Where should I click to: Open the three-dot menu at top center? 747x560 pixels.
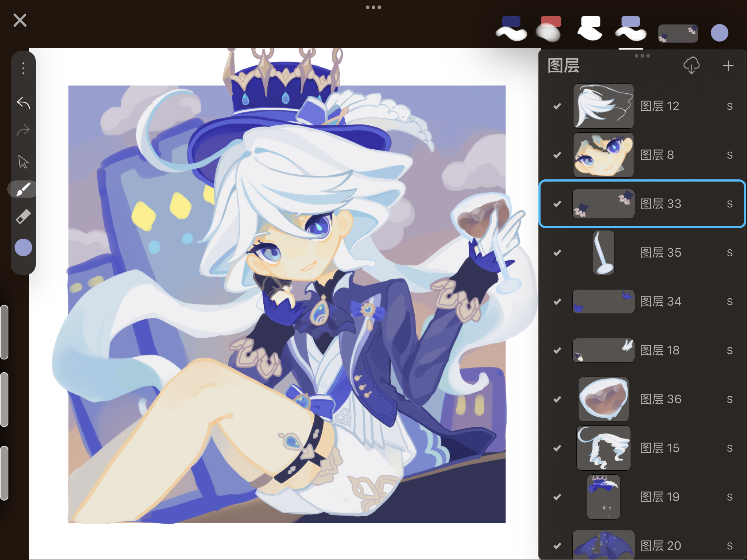click(x=373, y=7)
